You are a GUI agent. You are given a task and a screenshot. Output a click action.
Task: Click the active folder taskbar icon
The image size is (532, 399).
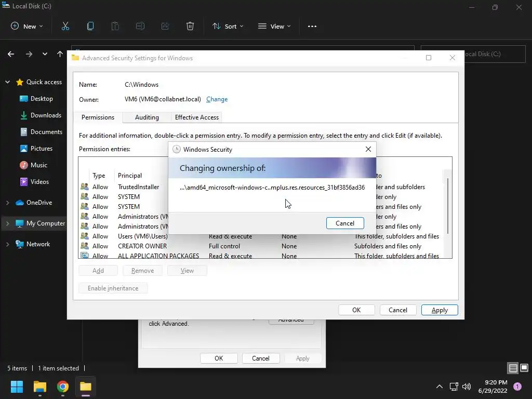tap(86, 387)
